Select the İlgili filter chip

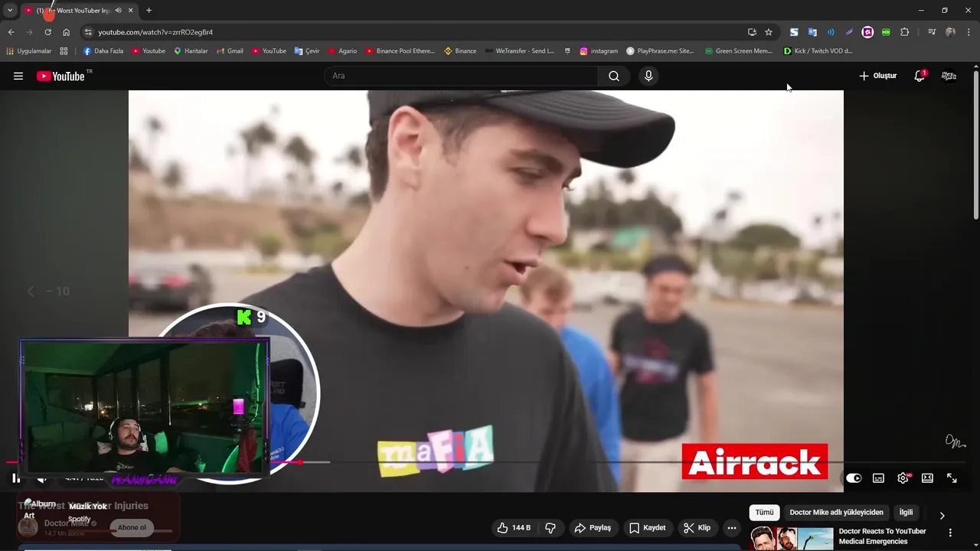[x=906, y=512]
